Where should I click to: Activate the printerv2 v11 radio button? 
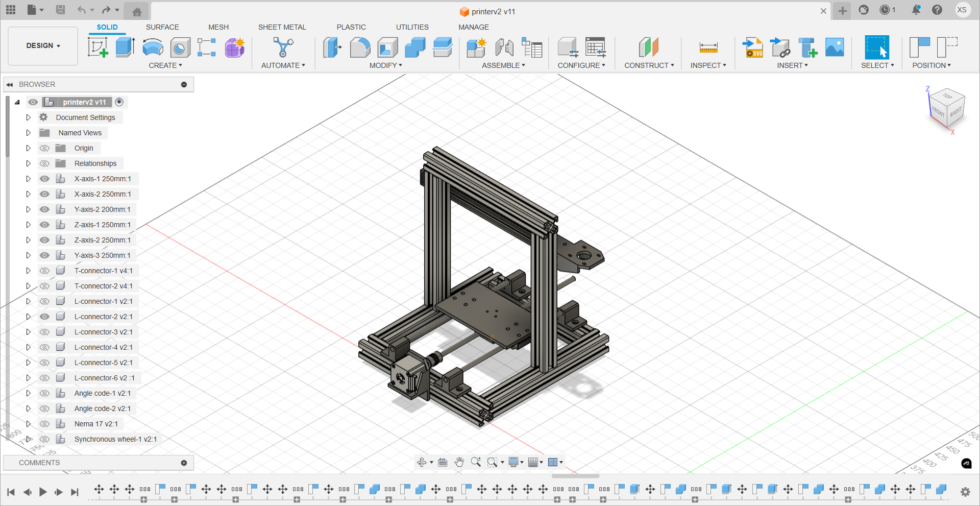119,102
